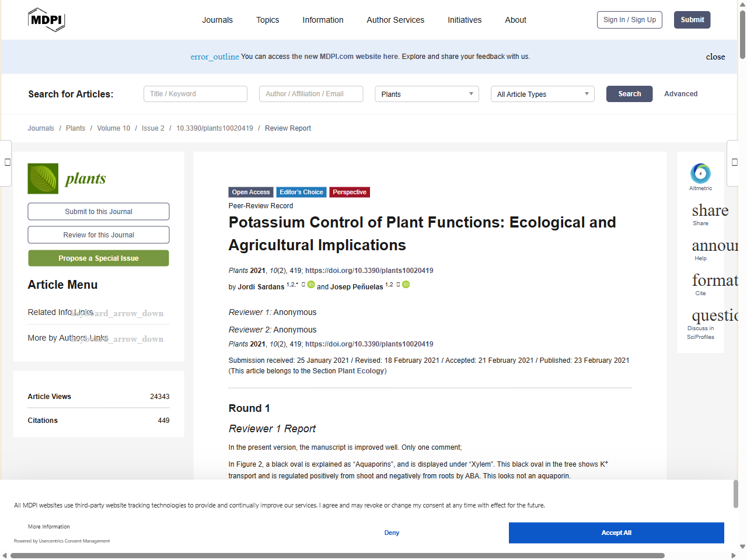Click the Plants journal leaf logo

pyautogui.click(x=43, y=178)
